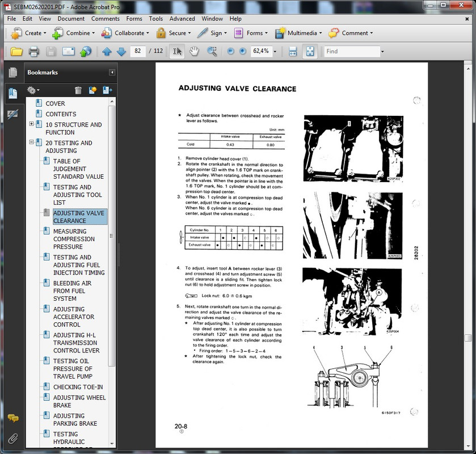Viewport: 476px width, 454px height.
Task: Select the COVER bookmark
Action: (x=55, y=103)
